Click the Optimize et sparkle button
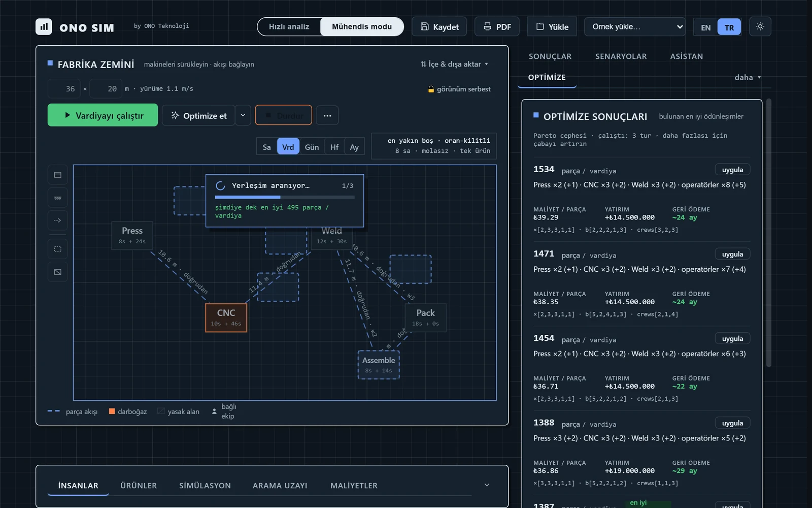This screenshot has width=812, height=508. 198,115
